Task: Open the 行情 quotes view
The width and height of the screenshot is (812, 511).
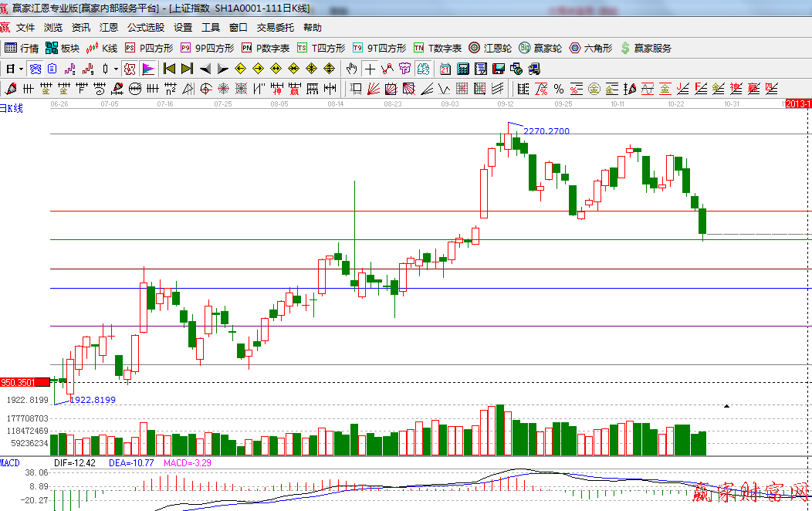Action: (22, 48)
